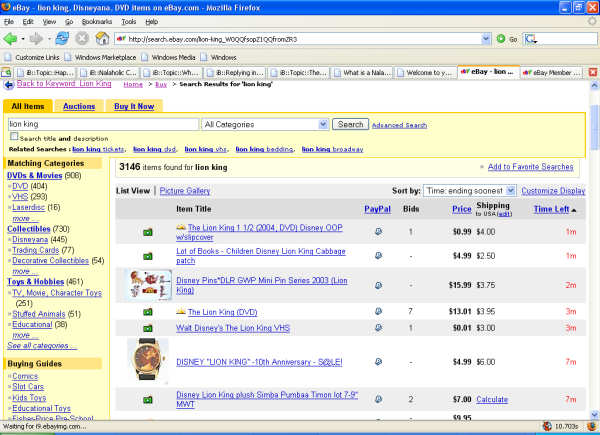Click PayPal icon in Lion King 1 1/2 row
The width and height of the screenshot is (600, 435).
378,231
